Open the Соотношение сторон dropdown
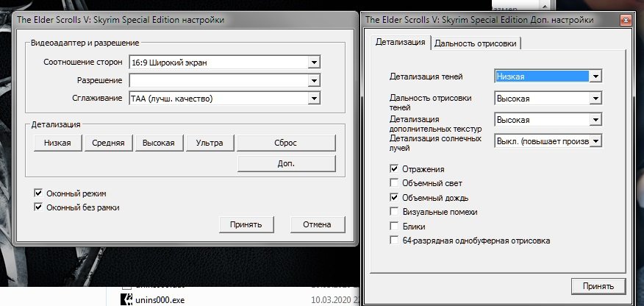The height and width of the screenshot is (306, 644). [314, 63]
